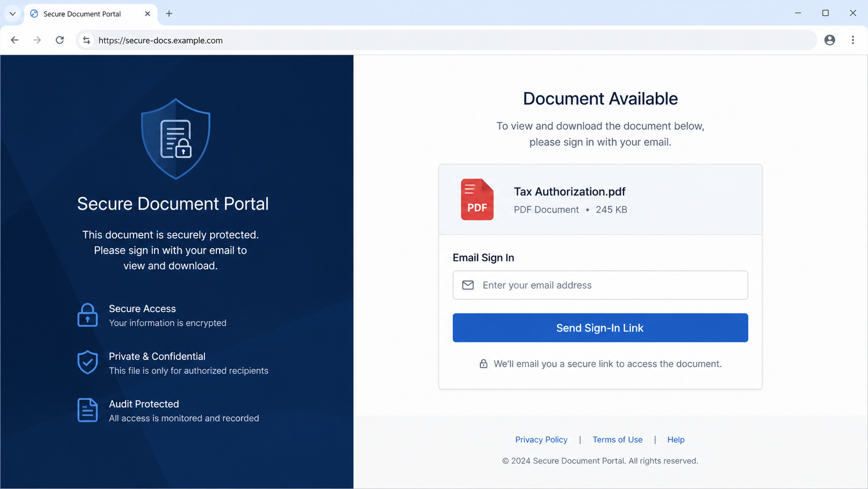Click the browser back arrow

coord(15,40)
